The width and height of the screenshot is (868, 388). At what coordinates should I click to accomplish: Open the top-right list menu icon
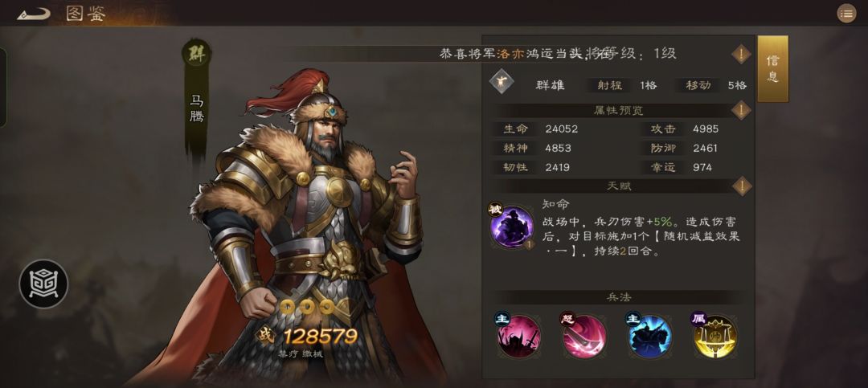coord(845,14)
